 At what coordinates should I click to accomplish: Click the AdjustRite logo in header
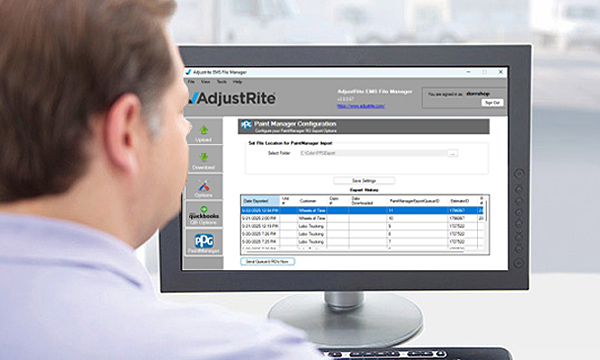click(x=232, y=98)
